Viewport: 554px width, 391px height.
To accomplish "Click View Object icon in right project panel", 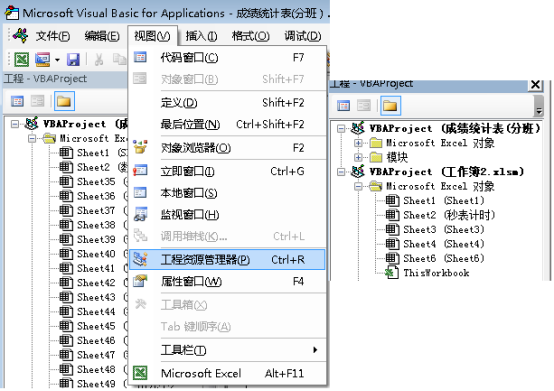I will 364,106.
